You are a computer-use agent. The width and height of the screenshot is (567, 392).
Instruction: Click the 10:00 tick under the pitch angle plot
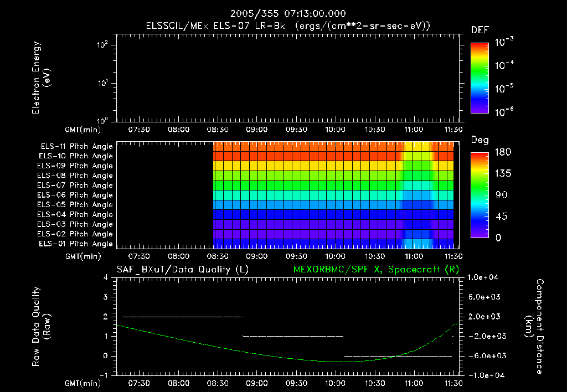tap(335, 256)
